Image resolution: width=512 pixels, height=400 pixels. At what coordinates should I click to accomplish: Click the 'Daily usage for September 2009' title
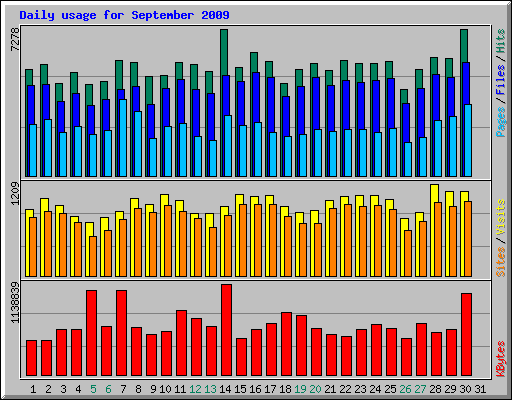pos(124,15)
